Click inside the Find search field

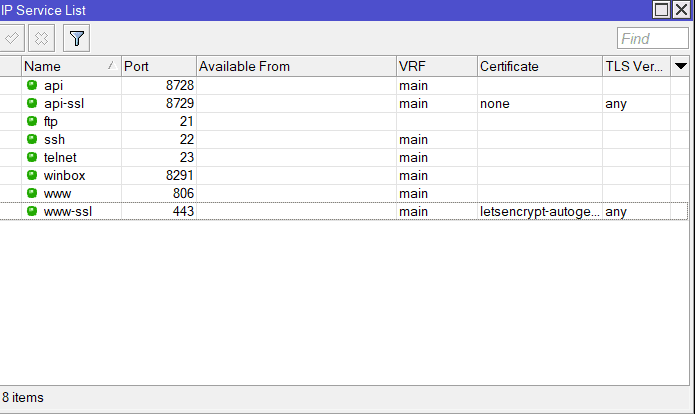(651, 38)
